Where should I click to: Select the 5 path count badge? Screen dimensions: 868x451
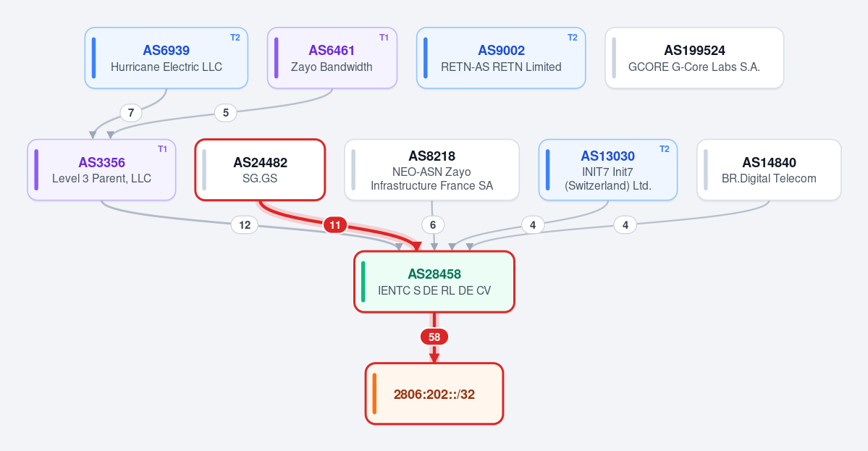click(x=225, y=114)
